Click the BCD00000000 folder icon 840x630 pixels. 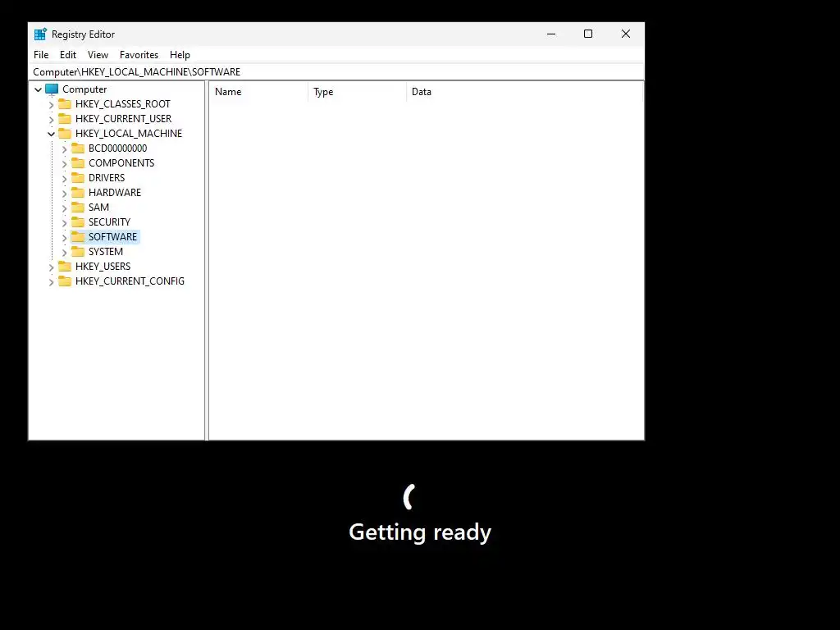point(78,148)
